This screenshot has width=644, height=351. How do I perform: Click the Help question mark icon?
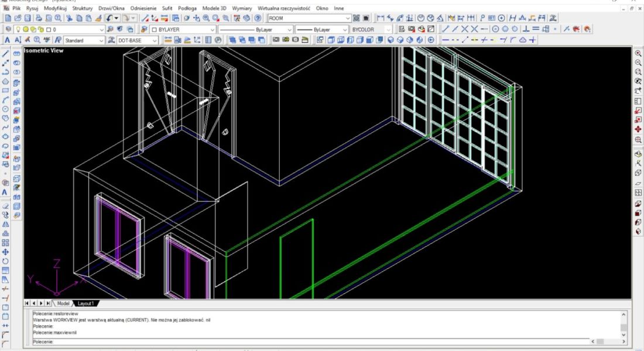[x=258, y=18]
